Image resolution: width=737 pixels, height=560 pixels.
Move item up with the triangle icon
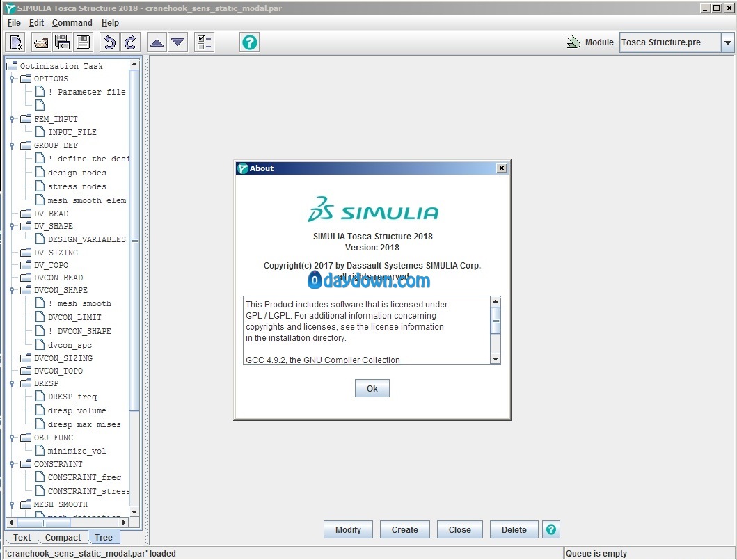pos(157,42)
